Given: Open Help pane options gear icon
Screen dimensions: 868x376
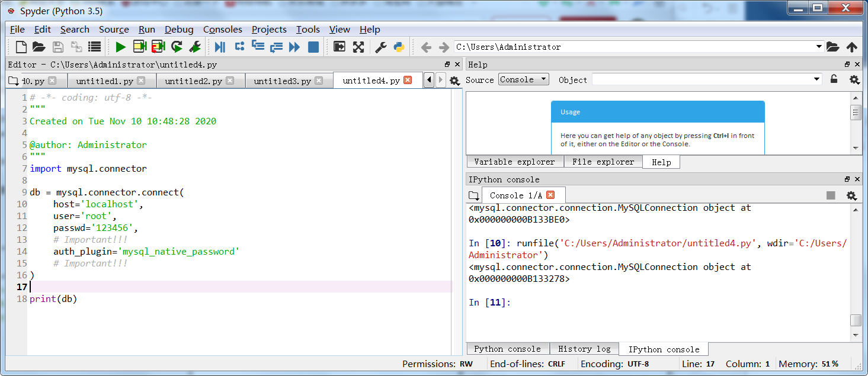Looking at the screenshot, I should coord(854,79).
